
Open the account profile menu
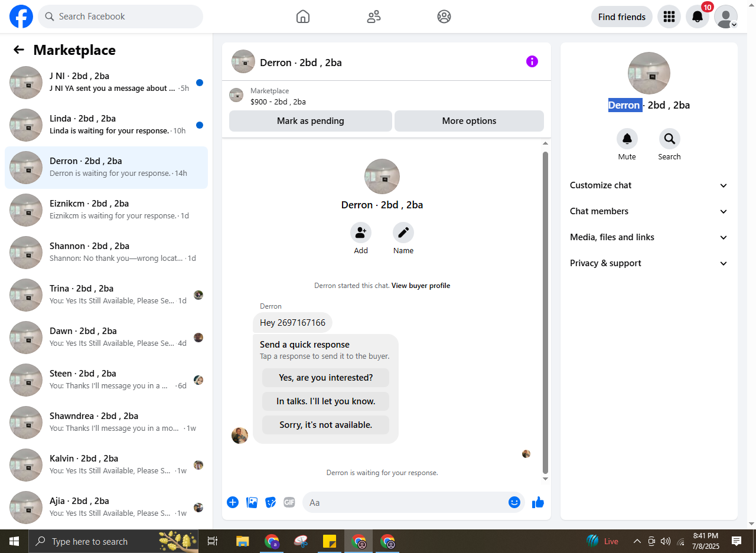[726, 17]
